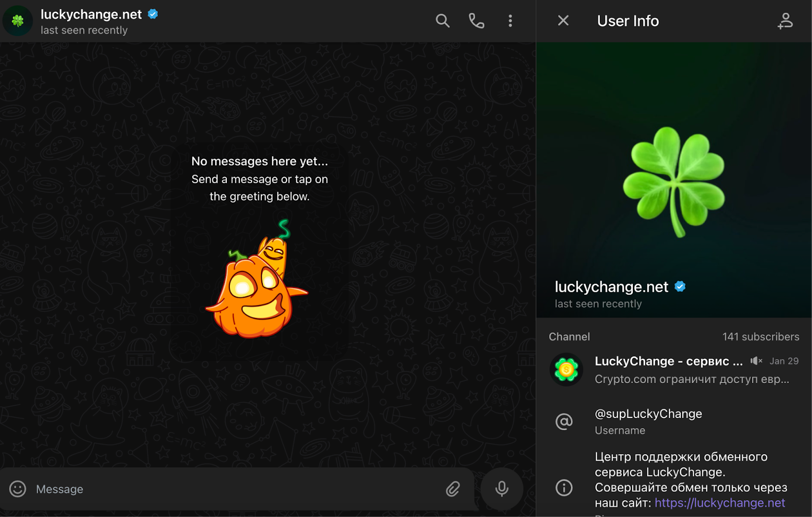The height and width of the screenshot is (517, 812).
Task: Click the muted speaker icon on channel row
Action: pyautogui.click(x=756, y=361)
